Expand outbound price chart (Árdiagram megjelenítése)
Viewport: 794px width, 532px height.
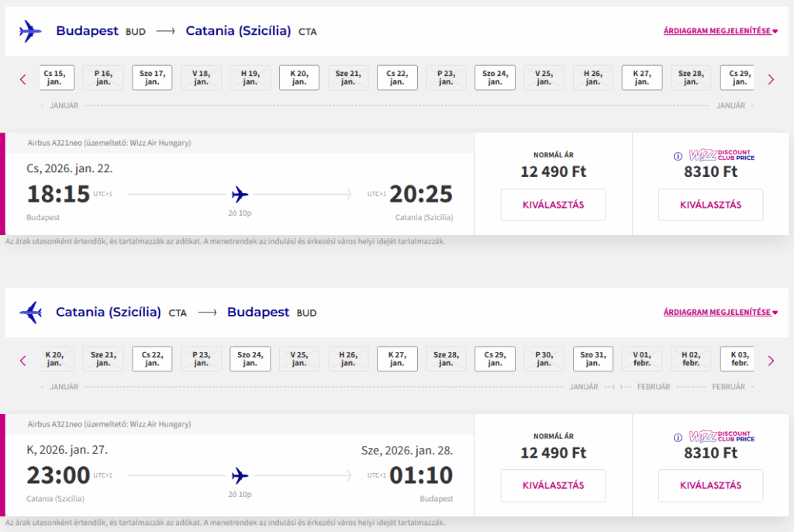point(720,31)
